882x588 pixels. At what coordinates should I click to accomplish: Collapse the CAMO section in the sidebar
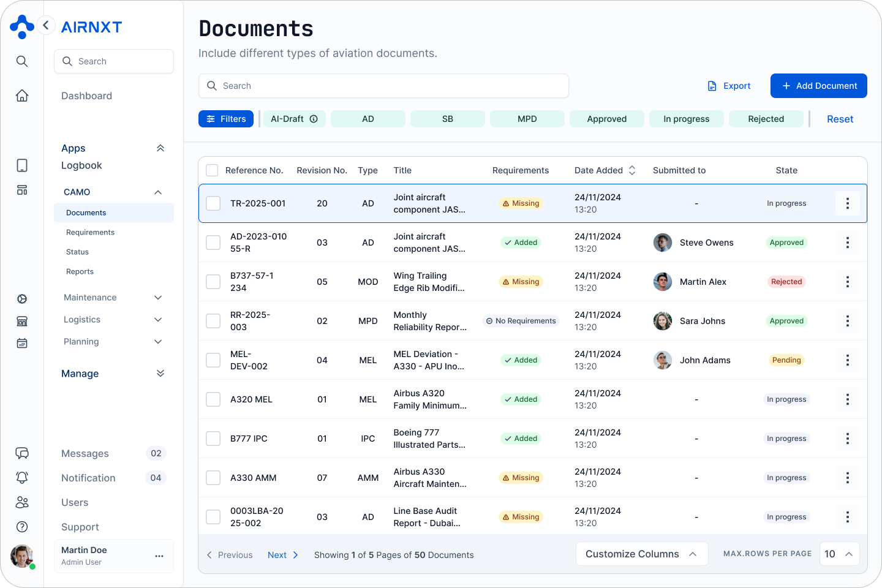click(x=159, y=192)
